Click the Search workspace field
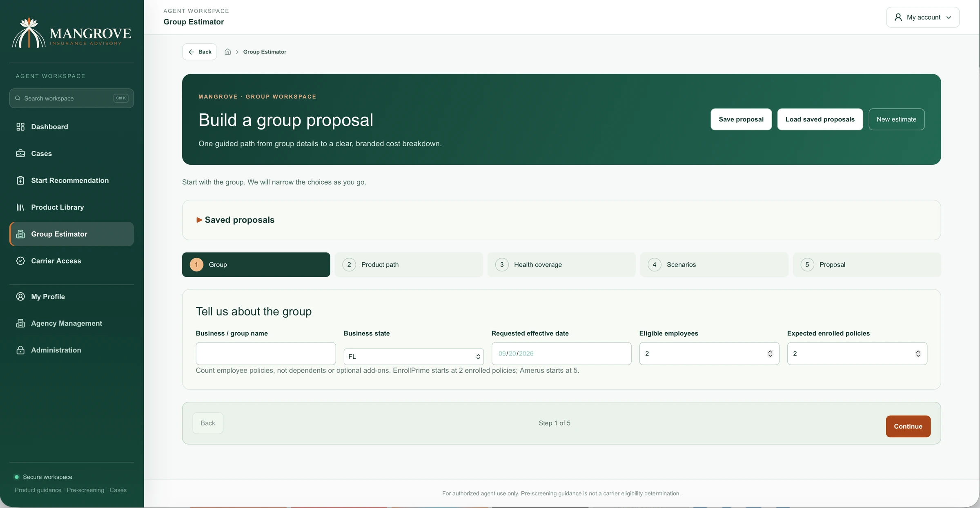Screen dimensions: 980x508 click(71, 98)
